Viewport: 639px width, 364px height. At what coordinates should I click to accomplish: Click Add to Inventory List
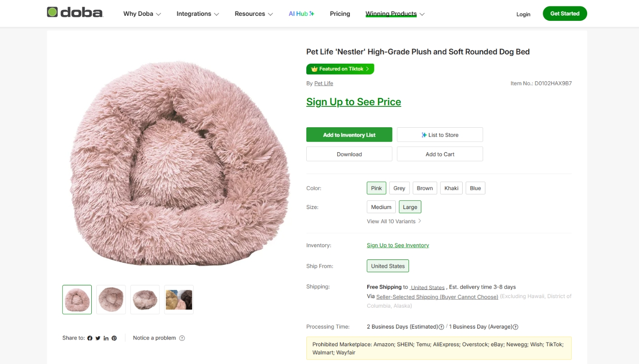(x=349, y=135)
